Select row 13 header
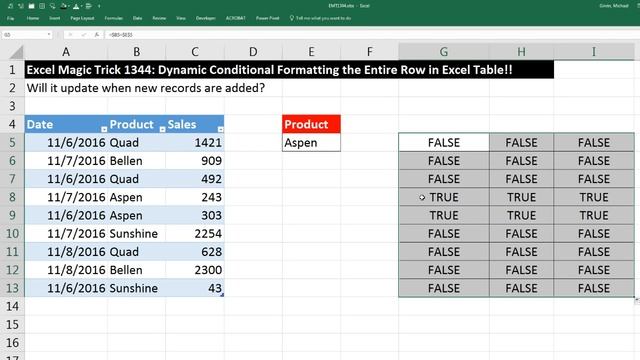 coord(12,288)
